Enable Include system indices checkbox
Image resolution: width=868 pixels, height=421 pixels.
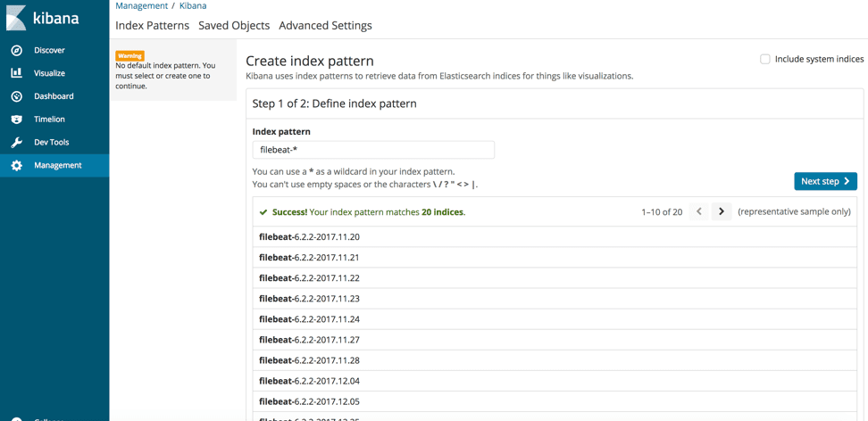click(765, 59)
